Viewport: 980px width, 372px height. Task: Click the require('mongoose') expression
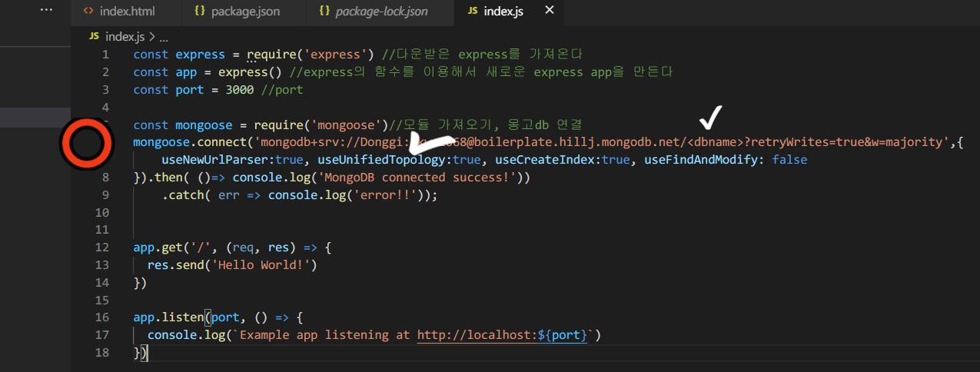coord(321,125)
